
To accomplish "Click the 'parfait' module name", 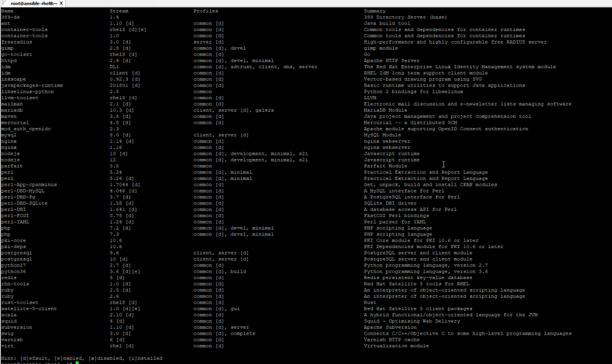I will click(12, 166).
